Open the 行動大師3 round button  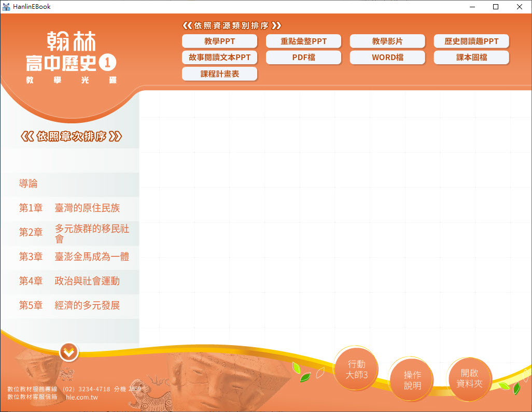click(357, 369)
